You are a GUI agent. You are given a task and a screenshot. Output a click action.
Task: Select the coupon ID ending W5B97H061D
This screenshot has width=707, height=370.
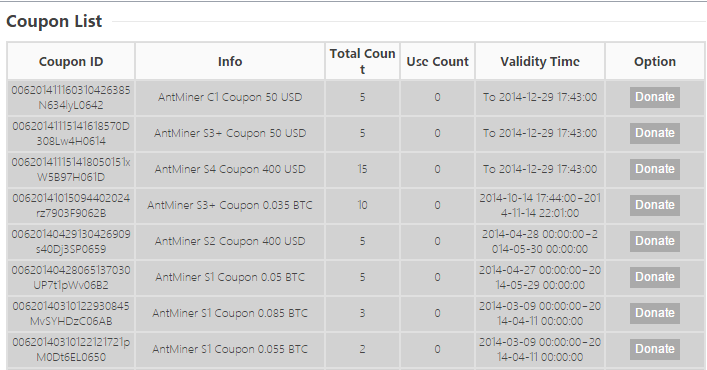pyautogui.click(x=71, y=169)
